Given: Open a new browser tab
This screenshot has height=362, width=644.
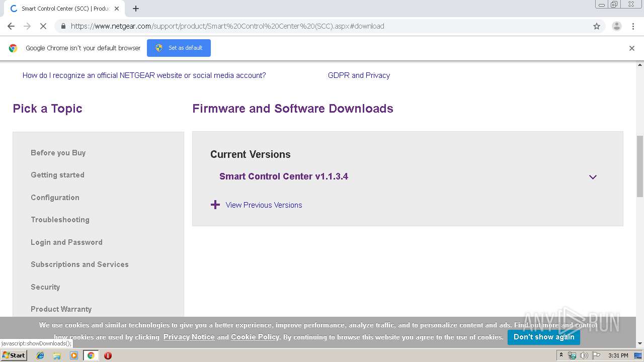Looking at the screenshot, I should point(136,9).
